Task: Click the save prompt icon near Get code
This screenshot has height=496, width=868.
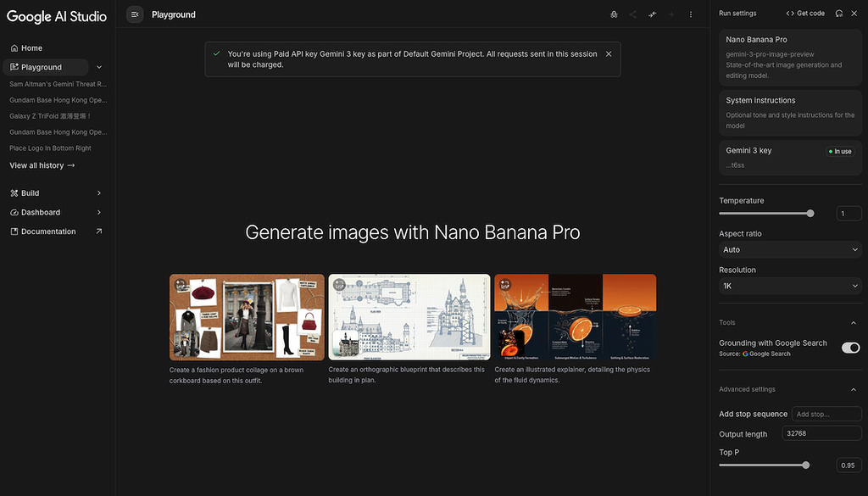Action: click(837, 14)
